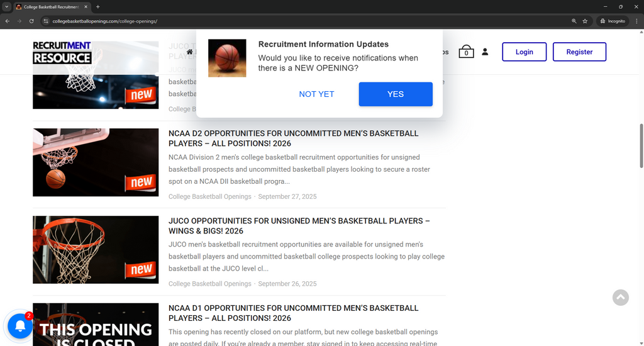Click the NCAA D2 article hoop thumbnail
Viewport: 644px width, 346px height.
click(x=96, y=162)
